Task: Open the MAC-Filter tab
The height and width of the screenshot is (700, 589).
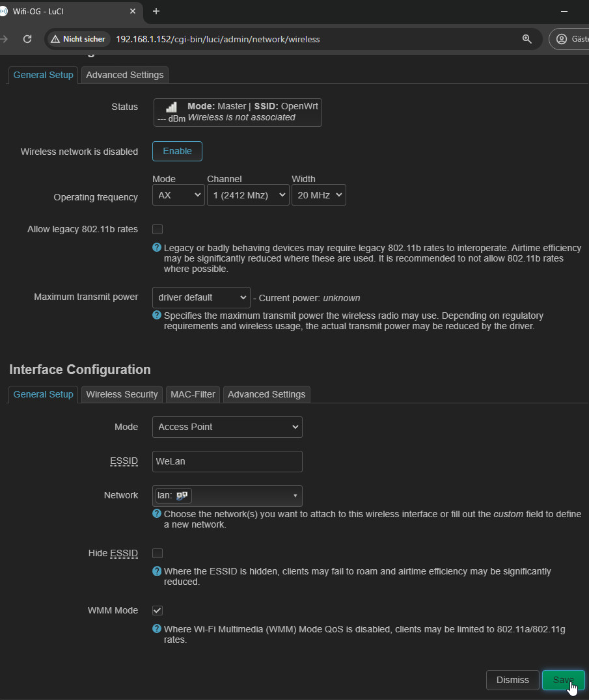Action: point(193,394)
